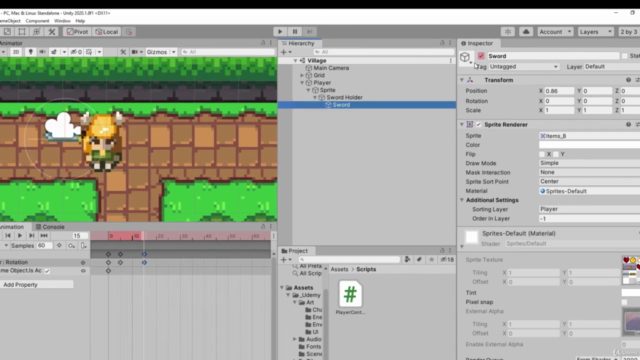Toggle Flip X checkbox
Viewport: 640px width, 360px height.
(542, 154)
